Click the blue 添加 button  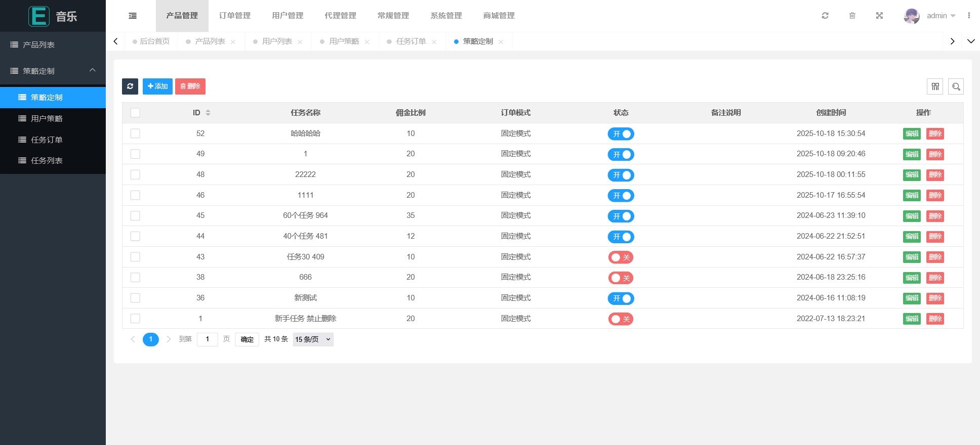157,86
